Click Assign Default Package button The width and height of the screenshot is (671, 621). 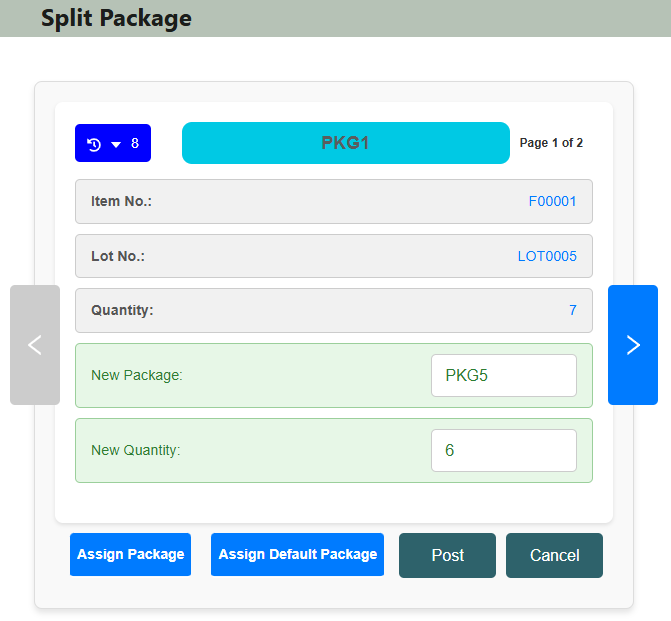click(x=297, y=554)
